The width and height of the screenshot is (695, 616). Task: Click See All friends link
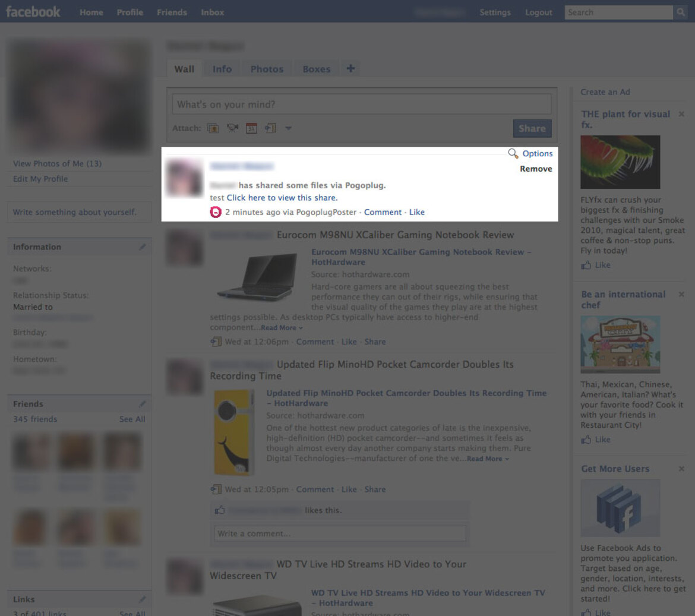coord(132,419)
